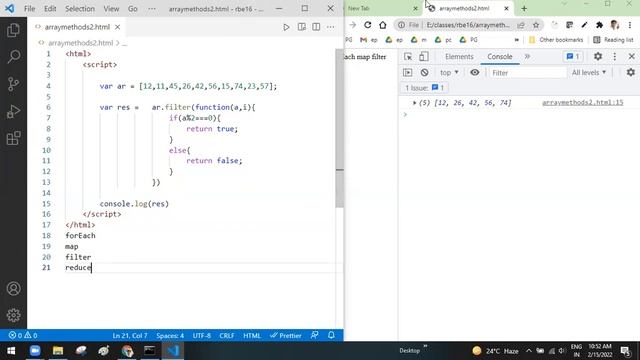Open DevTools settings gear
Screen dimensions: 640x360
[598, 56]
